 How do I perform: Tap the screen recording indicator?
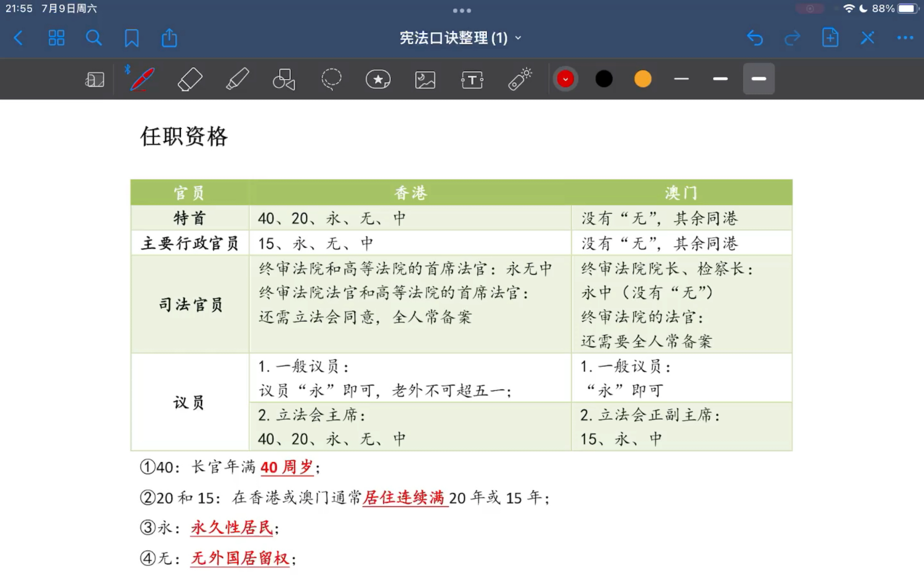click(x=810, y=8)
